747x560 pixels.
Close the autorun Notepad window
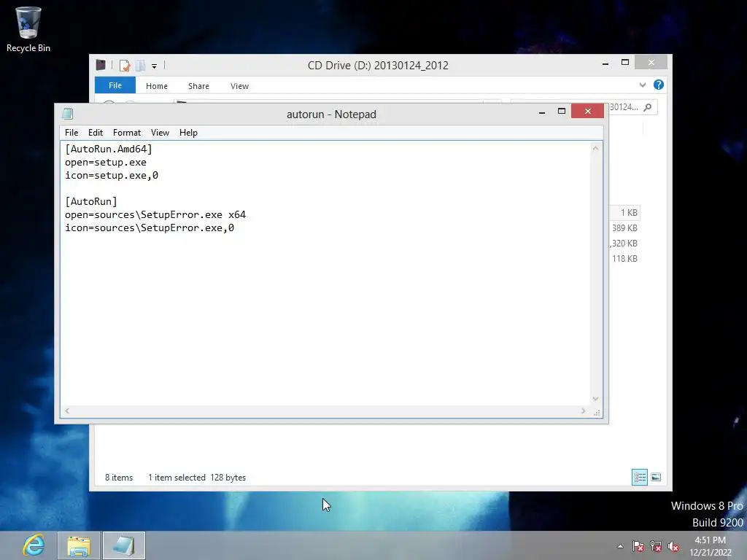coord(587,111)
